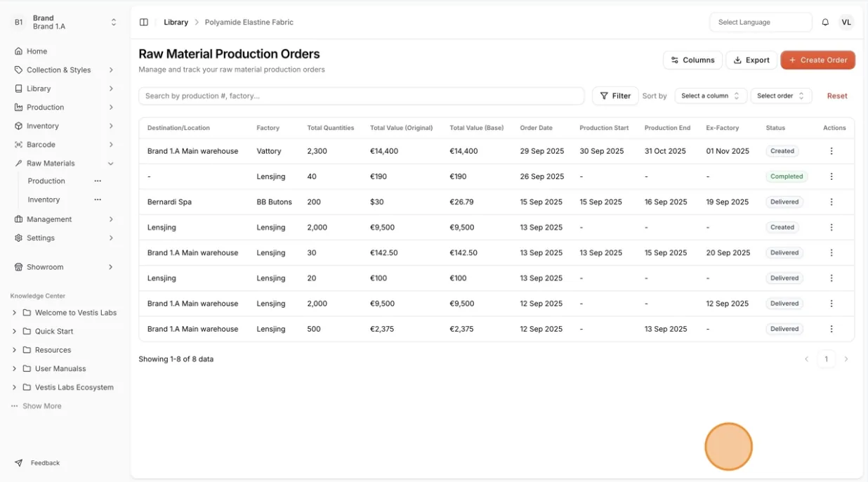Click the Filter button
This screenshot has height=482, width=868.
615,96
